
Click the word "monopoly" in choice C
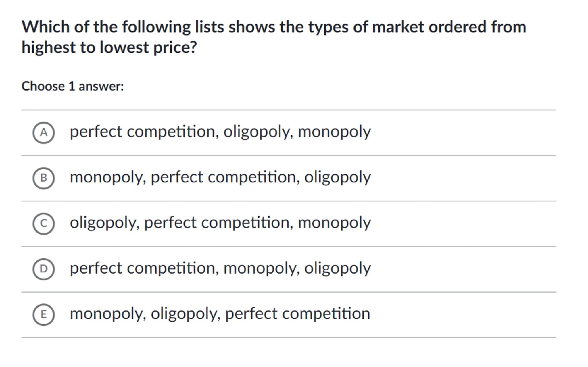point(334,223)
